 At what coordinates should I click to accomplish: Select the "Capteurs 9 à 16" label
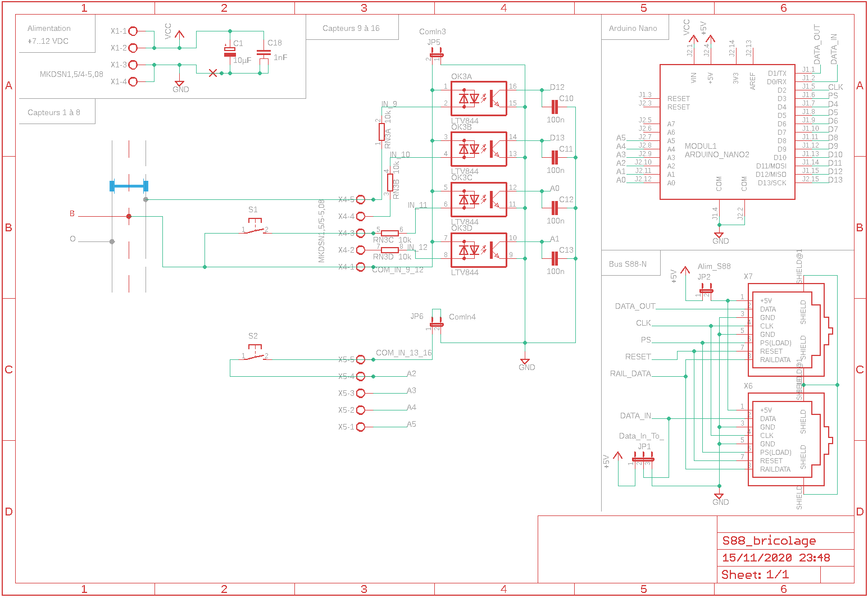pyautogui.click(x=351, y=28)
